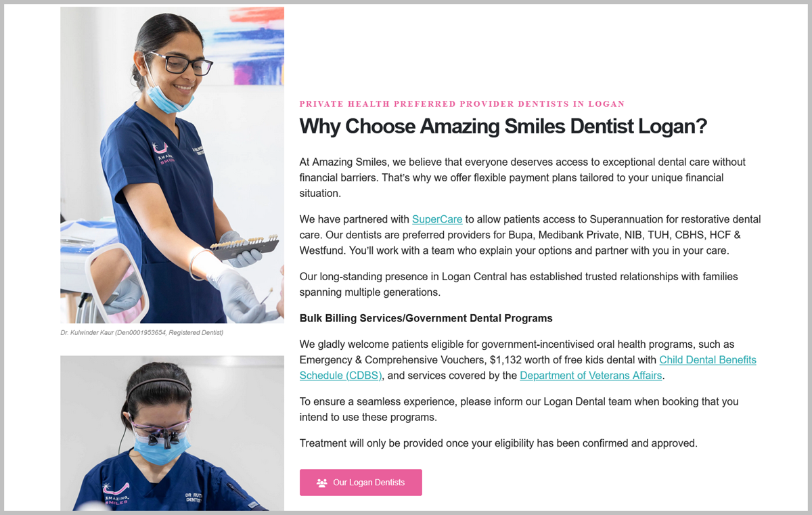Click the paragraph starting We gladly welcome patients
The height and width of the screenshot is (515, 812).
(528, 360)
